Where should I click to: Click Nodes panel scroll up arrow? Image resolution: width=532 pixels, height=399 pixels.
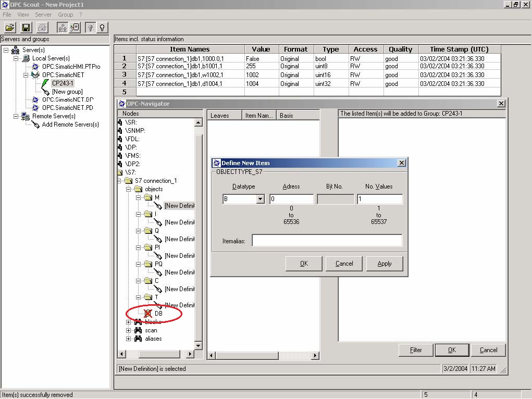coord(199,122)
